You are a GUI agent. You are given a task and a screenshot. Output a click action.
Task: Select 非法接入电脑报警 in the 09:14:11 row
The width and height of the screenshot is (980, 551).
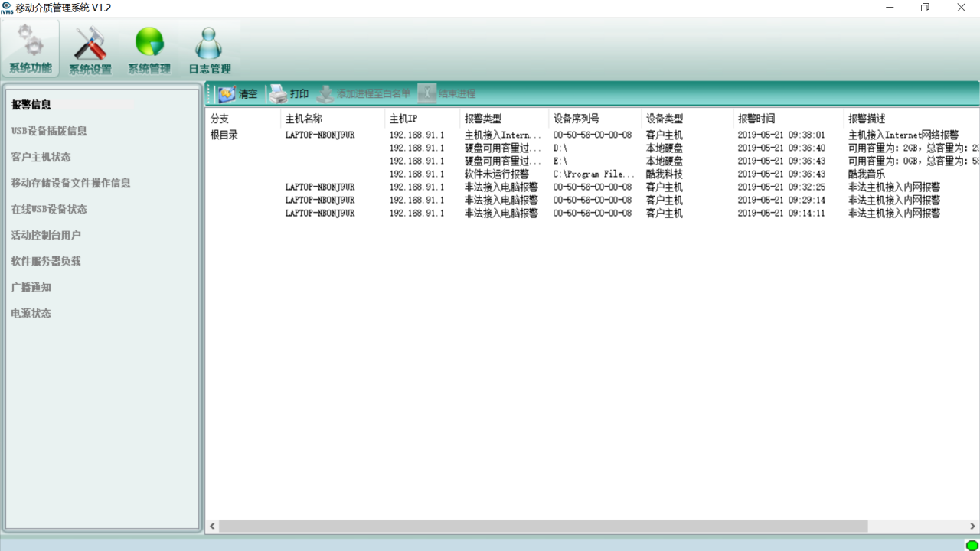coord(501,213)
